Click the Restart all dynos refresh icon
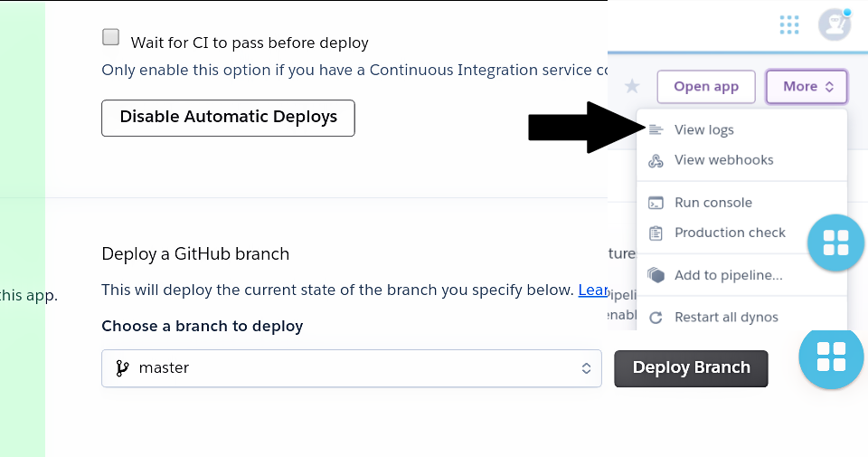This screenshot has width=868, height=457. (x=656, y=318)
